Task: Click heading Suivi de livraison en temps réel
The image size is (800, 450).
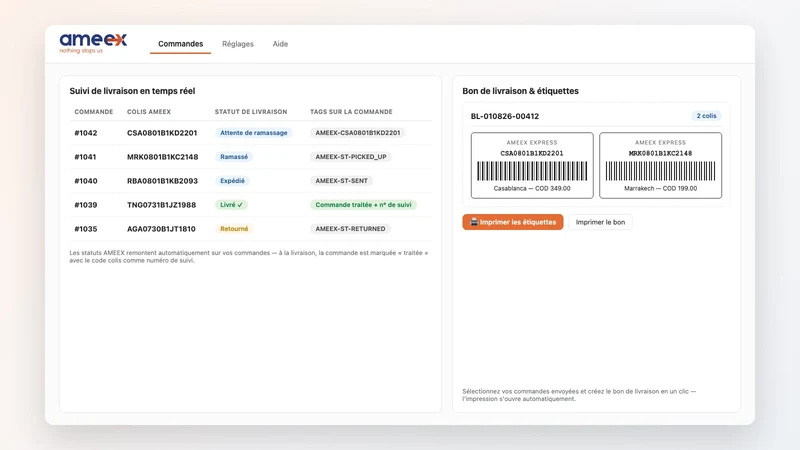Action: pyautogui.click(x=132, y=91)
